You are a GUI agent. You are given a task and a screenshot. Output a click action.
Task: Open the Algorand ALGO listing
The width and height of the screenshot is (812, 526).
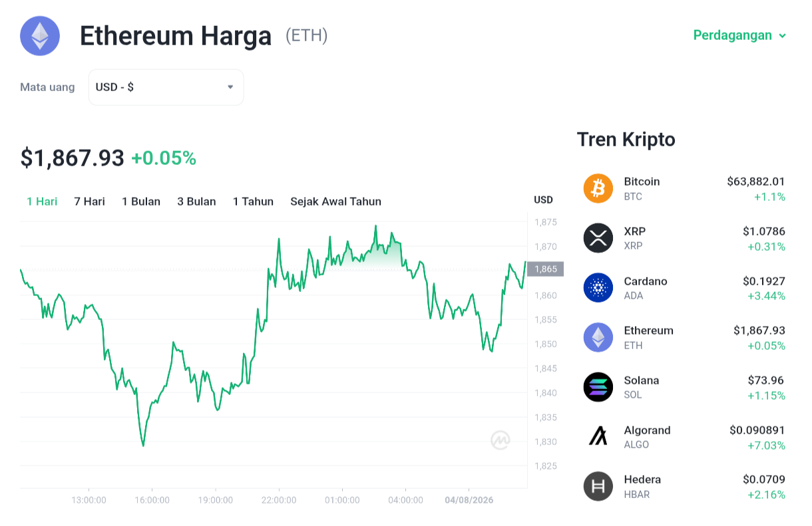click(684, 437)
